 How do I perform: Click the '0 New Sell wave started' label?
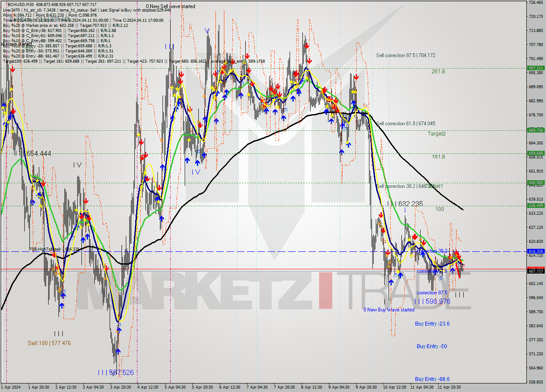[171, 6]
